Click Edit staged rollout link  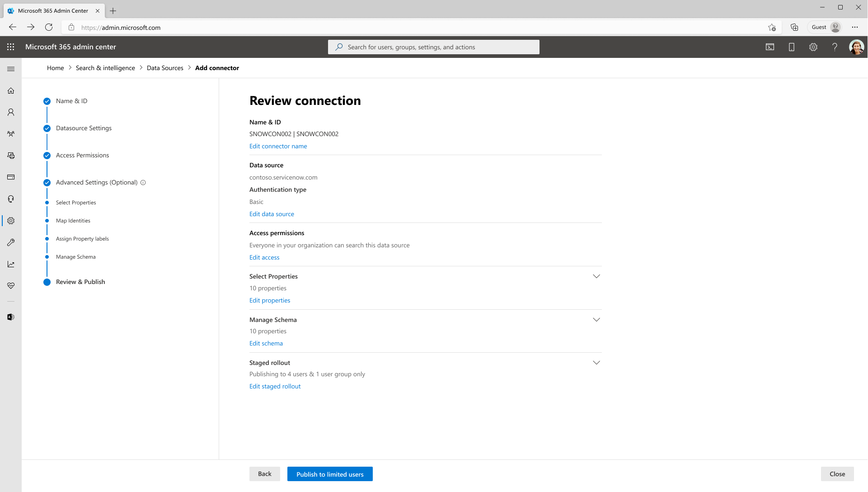coord(275,386)
